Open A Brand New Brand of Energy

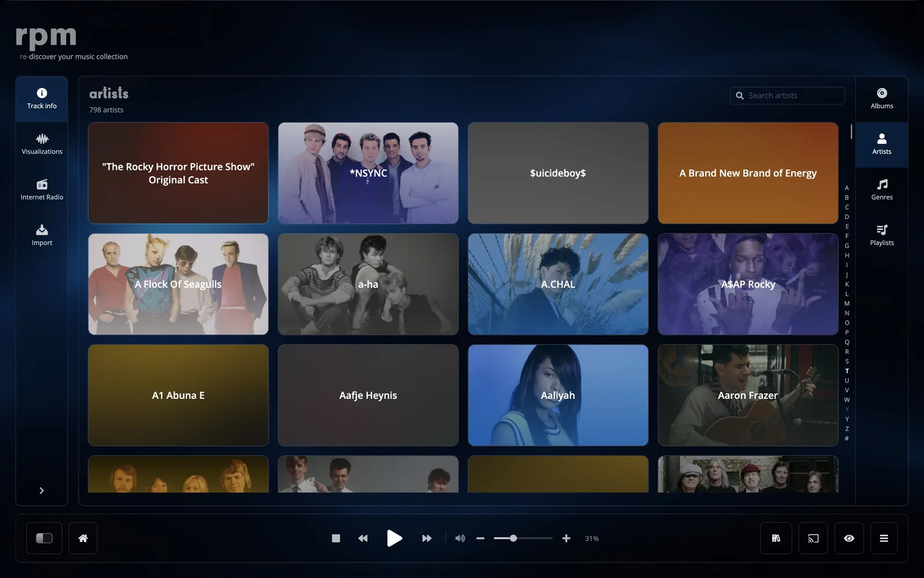(748, 173)
